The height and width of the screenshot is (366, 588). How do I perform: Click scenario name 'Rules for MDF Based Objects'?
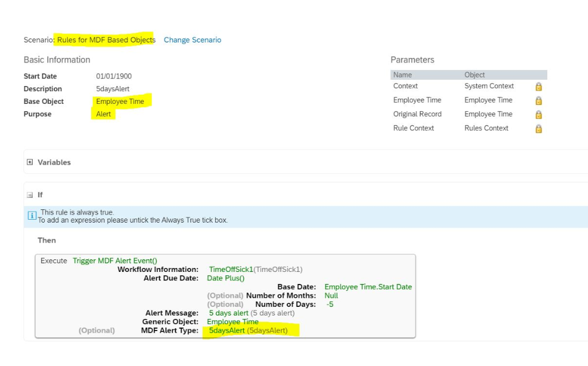(106, 40)
